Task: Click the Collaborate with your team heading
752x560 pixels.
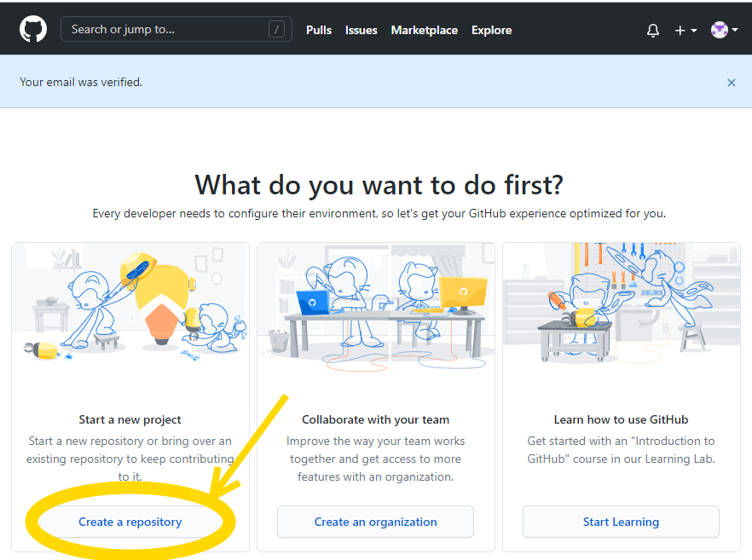Action: [375, 419]
